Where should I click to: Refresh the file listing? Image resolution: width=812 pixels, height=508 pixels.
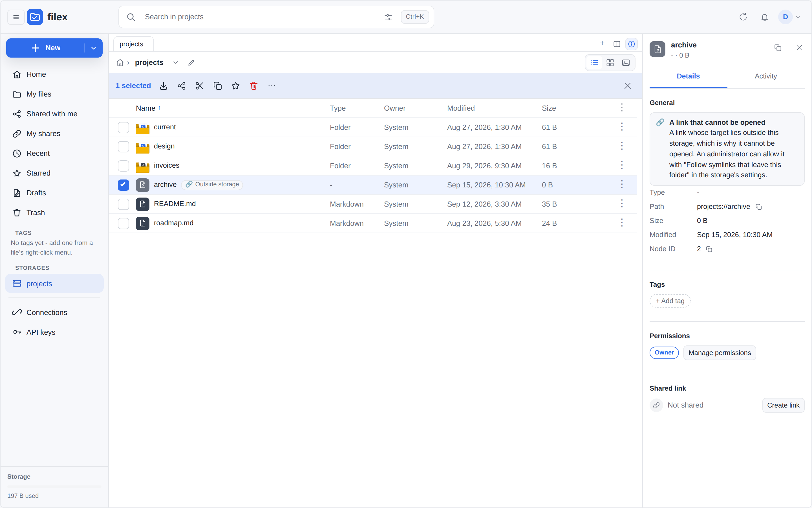pos(743,17)
